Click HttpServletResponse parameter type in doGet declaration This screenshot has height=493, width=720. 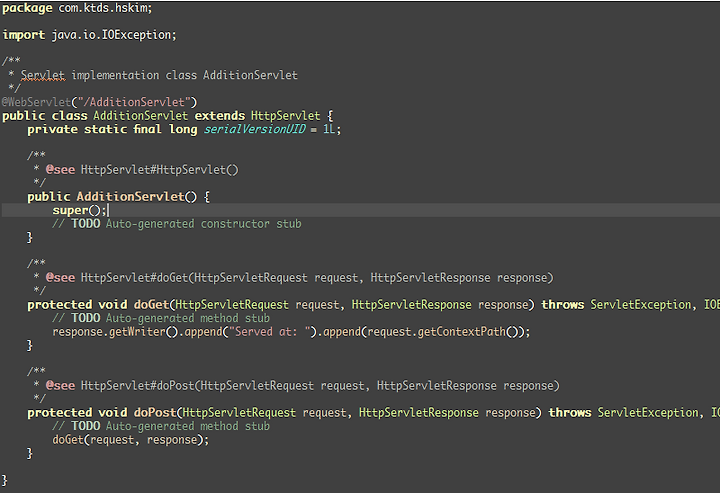pyautogui.click(x=411, y=305)
